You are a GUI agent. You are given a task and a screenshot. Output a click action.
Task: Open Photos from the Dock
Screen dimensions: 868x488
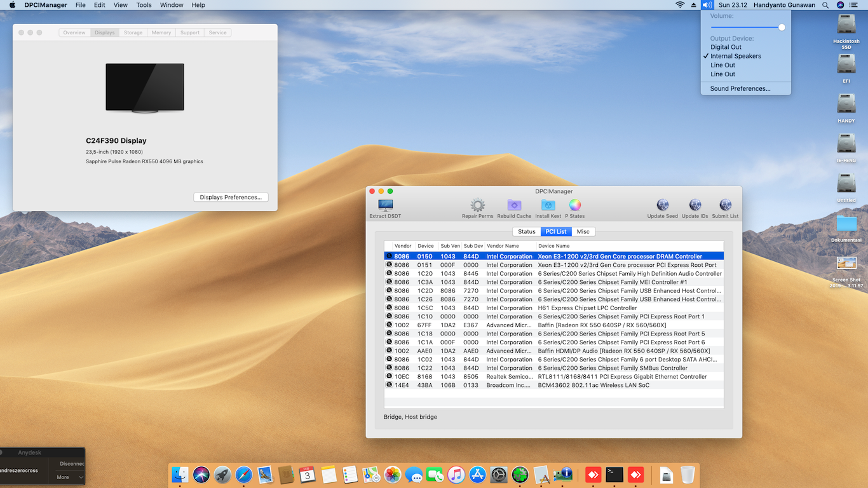(393, 474)
